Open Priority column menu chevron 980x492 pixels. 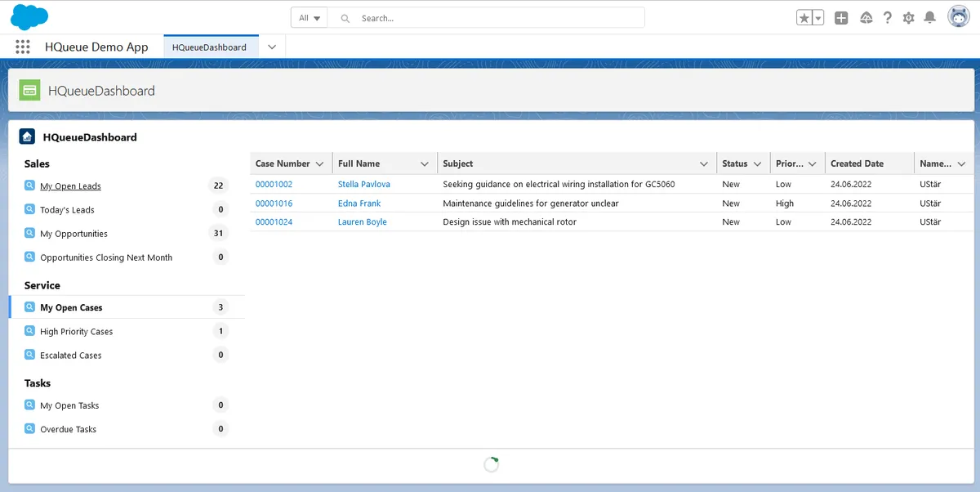click(813, 164)
